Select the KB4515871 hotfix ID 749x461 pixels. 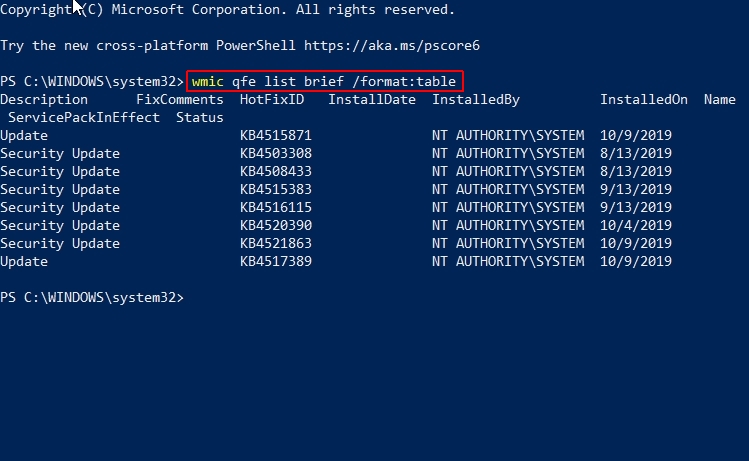tap(276, 136)
